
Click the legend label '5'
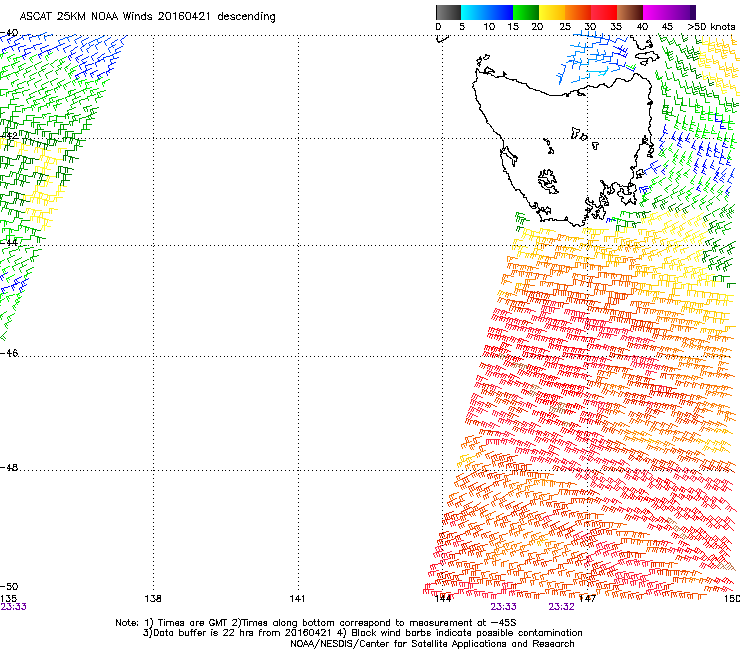(x=462, y=27)
